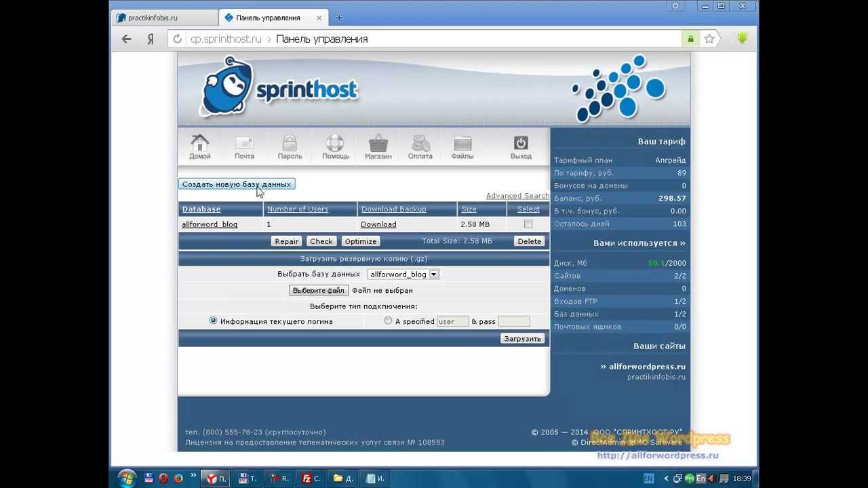Switch to practikinfobis.ru tab
This screenshot has width=868, height=488.
pyautogui.click(x=165, y=18)
